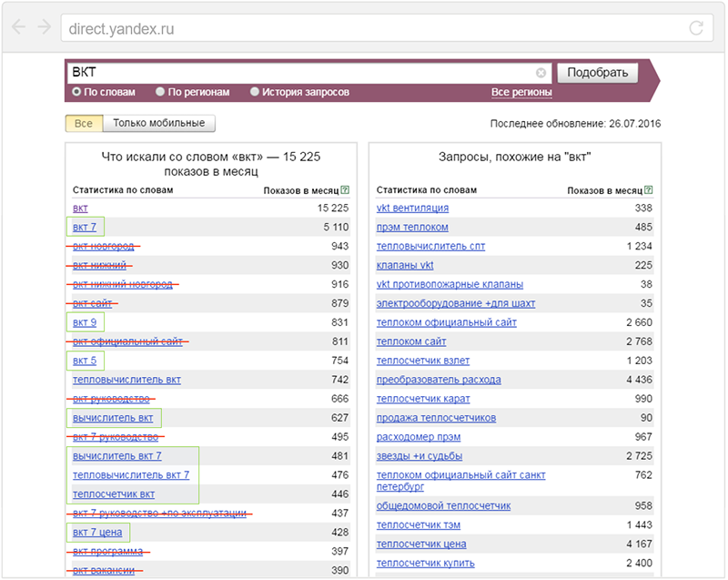Switch to the 'Все' tab
This screenshot has width=728, height=580.
(84, 124)
